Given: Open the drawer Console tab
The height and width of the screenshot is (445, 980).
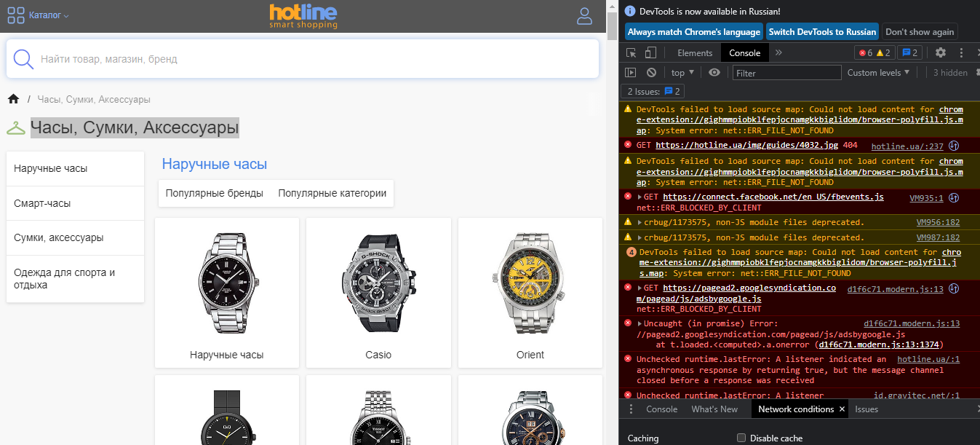Looking at the screenshot, I should 661,409.
